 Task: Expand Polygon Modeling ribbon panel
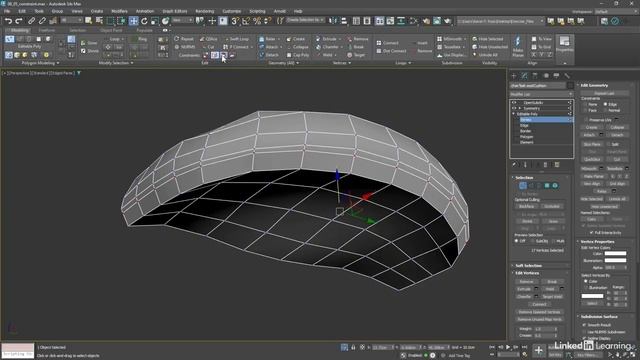[40, 63]
